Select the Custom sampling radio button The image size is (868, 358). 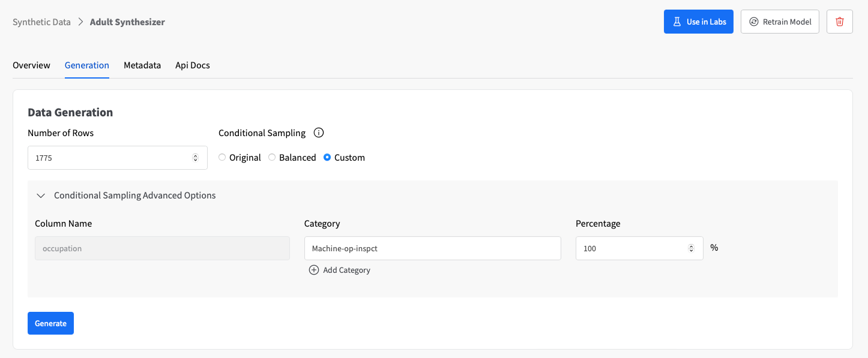click(x=327, y=158)
